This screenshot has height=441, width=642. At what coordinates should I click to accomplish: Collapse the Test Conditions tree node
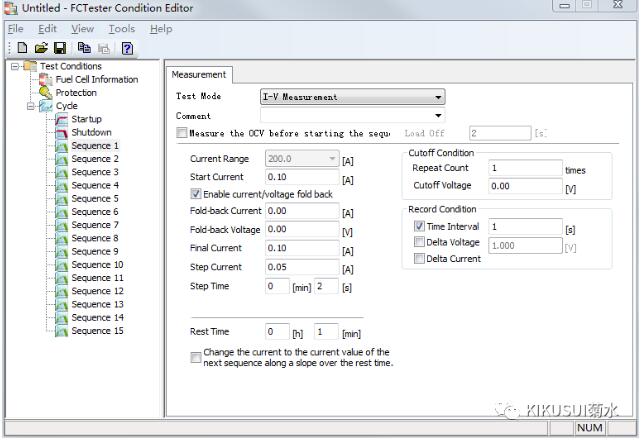pyautogui.click(x=15, y=66)
